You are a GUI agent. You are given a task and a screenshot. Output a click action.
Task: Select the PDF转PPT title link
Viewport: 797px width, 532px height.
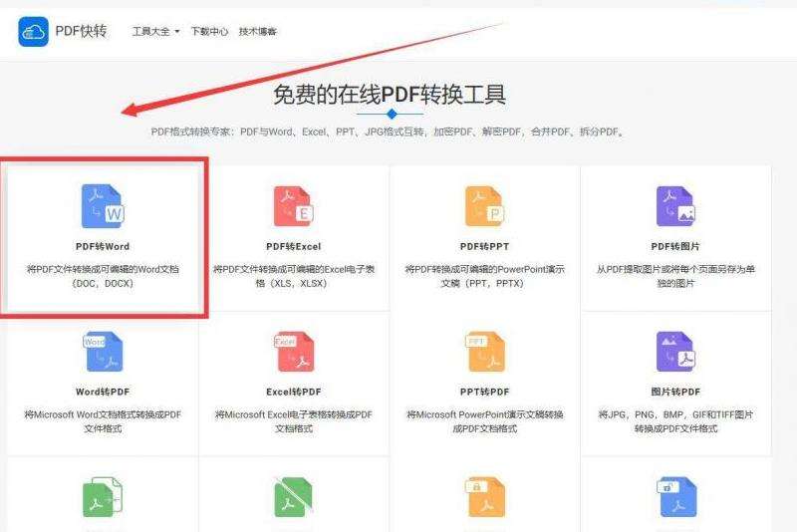click(x=484, y=246)
